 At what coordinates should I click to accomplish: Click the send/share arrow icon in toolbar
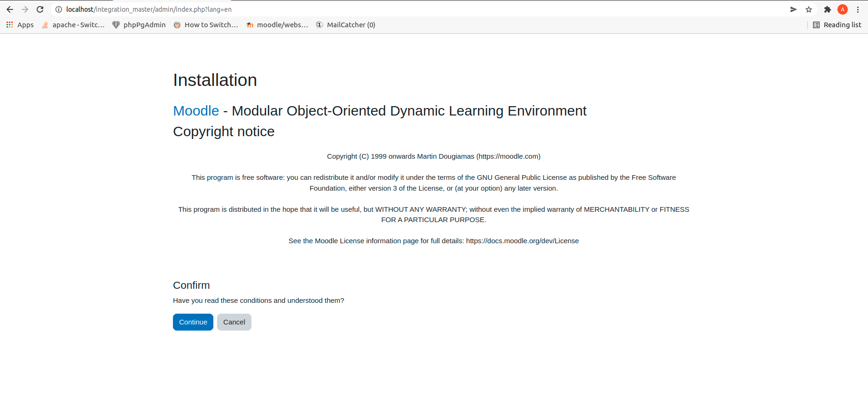[794, 9]
